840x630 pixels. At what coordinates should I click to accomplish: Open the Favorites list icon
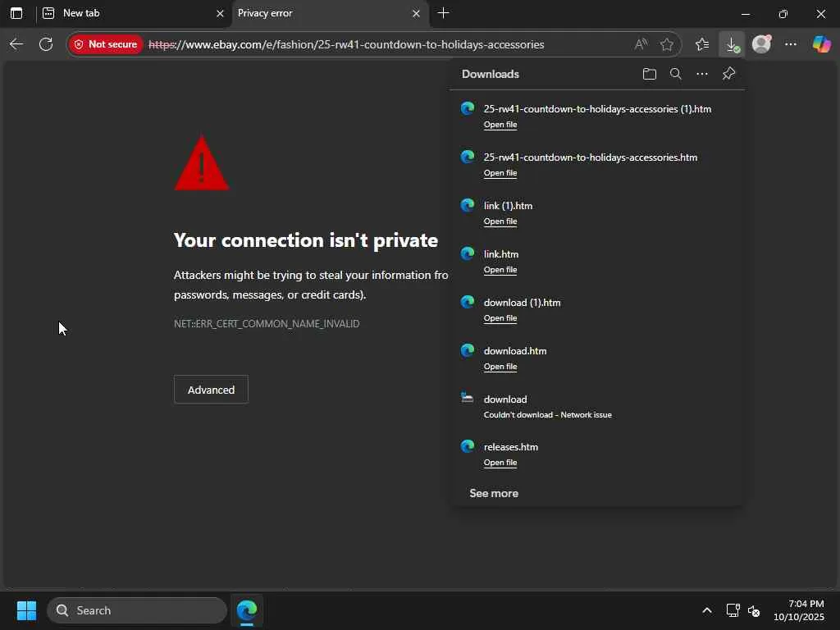tap(702, 44)
